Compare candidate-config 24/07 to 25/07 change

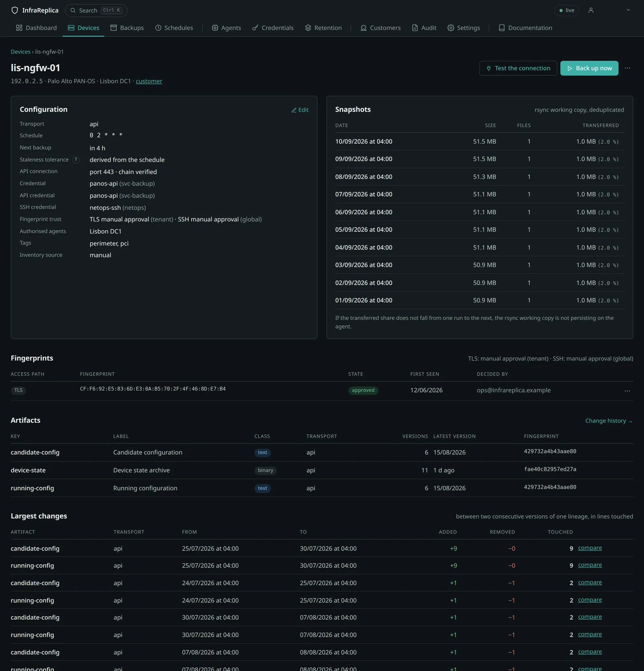pyautogui.click(x=590, y=582)
